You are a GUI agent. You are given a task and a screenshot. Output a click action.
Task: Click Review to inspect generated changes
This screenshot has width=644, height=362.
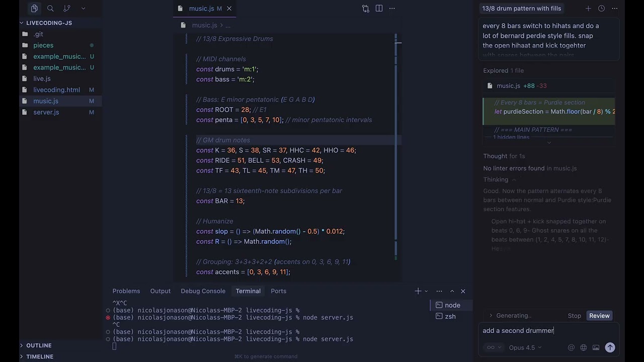(599, 315)
